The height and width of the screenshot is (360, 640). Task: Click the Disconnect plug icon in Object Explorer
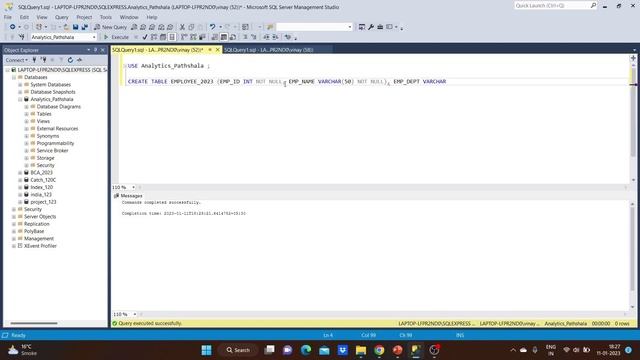click(43, 60)
